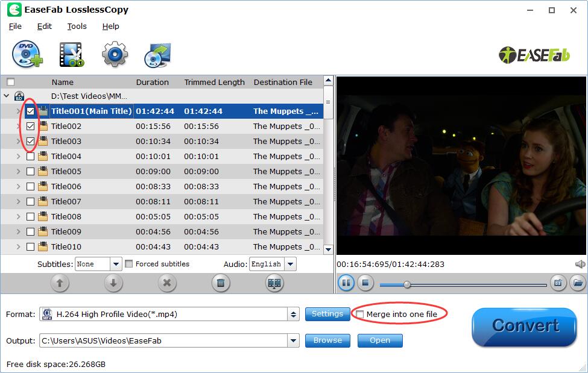Move selected title up with arrow button

click(60, 283)
